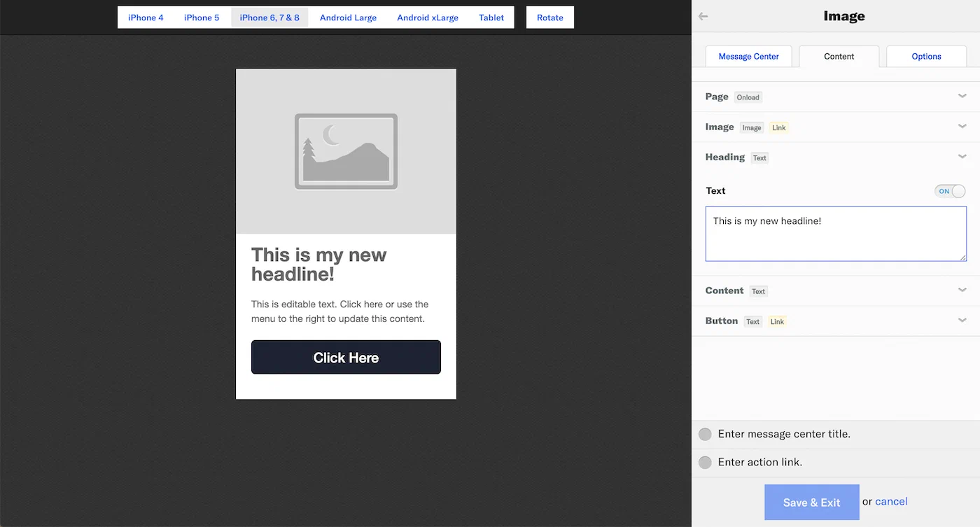This screenshot has width=980, height=527.
Task: Turn off the Text toggle for Heading
Action: click(x=949, y=190)
